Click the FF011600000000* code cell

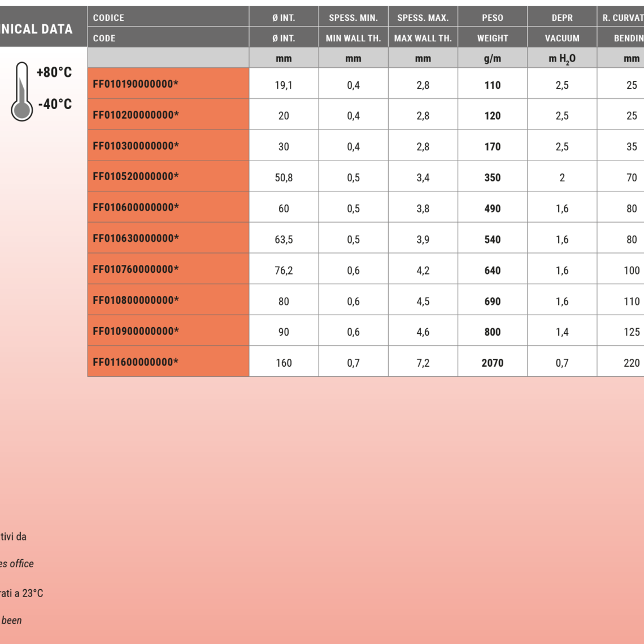[136, 362]
